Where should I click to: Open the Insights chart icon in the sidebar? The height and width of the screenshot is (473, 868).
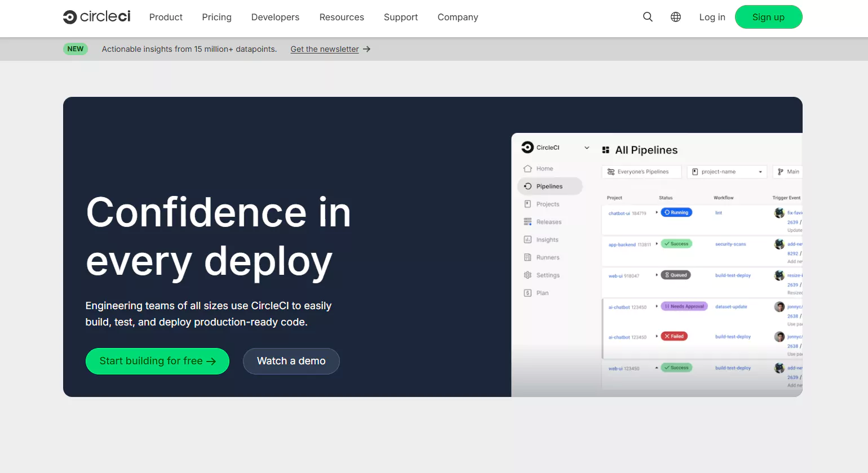coord(528,239)
